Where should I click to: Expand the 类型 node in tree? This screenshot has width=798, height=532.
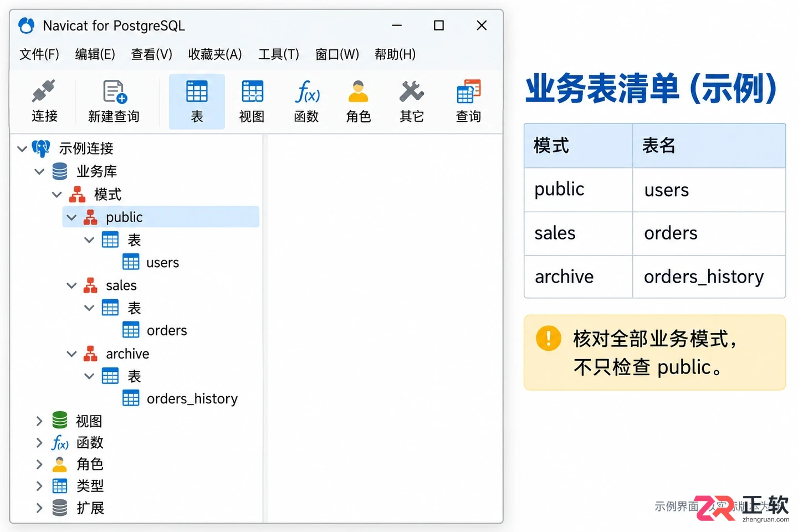(x=39, y=486)
